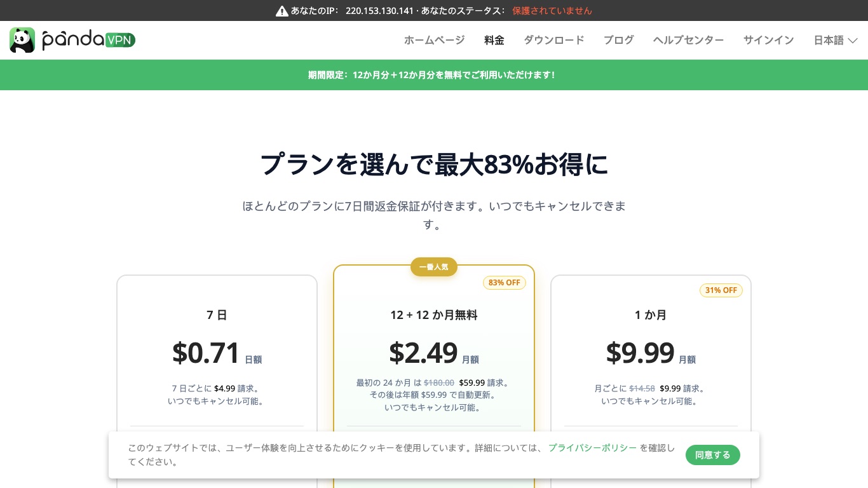The width and height of the screenshot is (868, 488).
Task: Go to the ホームページ menu item
Action: [435, 40]
